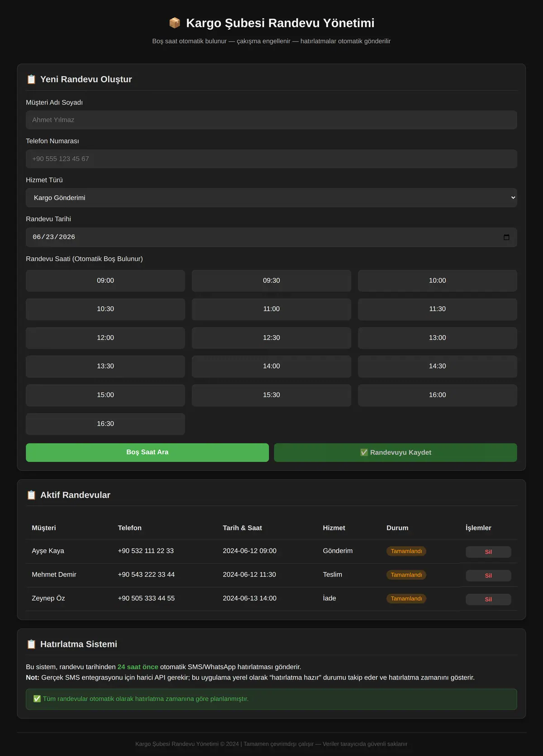Choose the 15:30 time slot
This screenshot has width=543, height=756.
[x=271, y=395]
